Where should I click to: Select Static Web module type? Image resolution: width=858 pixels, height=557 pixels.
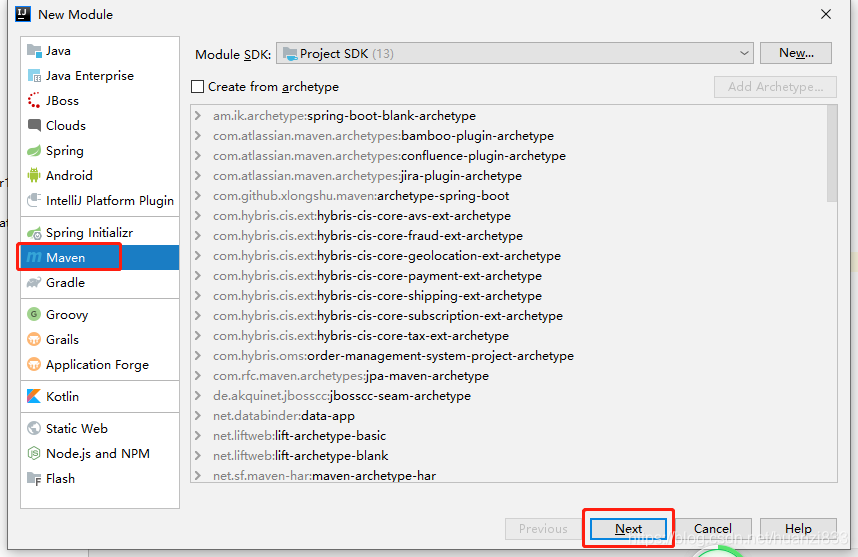click(x=100, y=428)
